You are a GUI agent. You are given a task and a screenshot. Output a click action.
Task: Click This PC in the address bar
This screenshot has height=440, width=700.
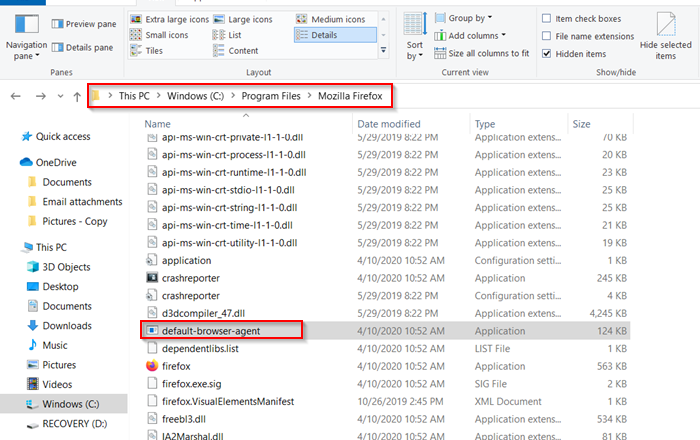pyautogui.click(x=134, y=96)
